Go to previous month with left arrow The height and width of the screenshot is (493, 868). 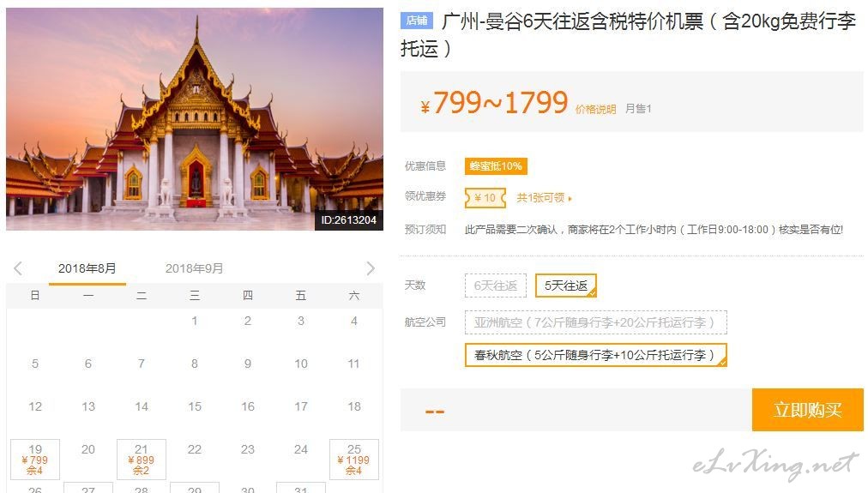pos(18,268)
